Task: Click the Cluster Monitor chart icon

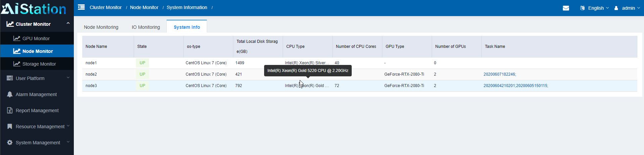Action: (10, 24)
